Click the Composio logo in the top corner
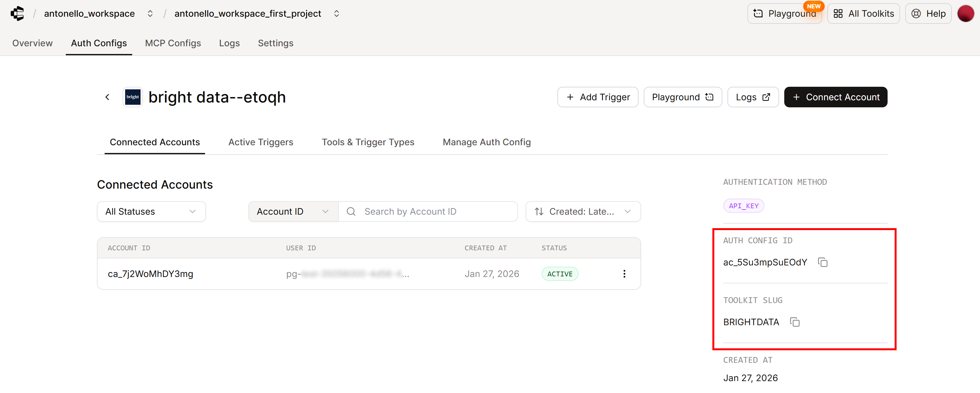Viewport: 980px width, 393px height. 17,13
